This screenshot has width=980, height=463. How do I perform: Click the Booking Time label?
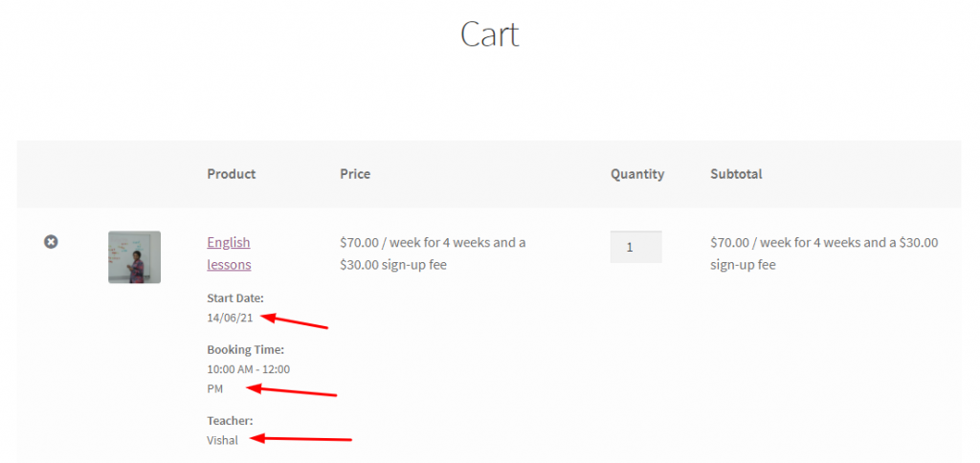[246, 349]
